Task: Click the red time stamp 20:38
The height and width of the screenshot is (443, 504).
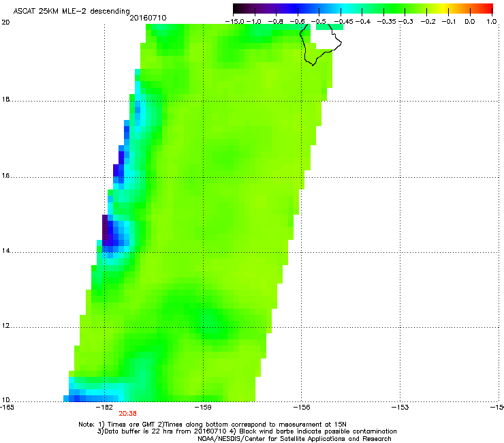Action: 127,414
